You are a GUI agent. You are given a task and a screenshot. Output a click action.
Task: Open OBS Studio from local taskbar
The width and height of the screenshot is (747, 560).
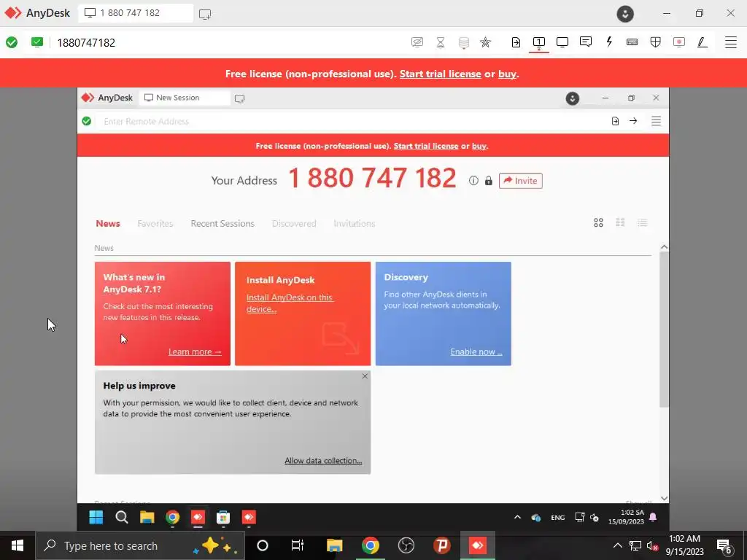coord(406,545)
